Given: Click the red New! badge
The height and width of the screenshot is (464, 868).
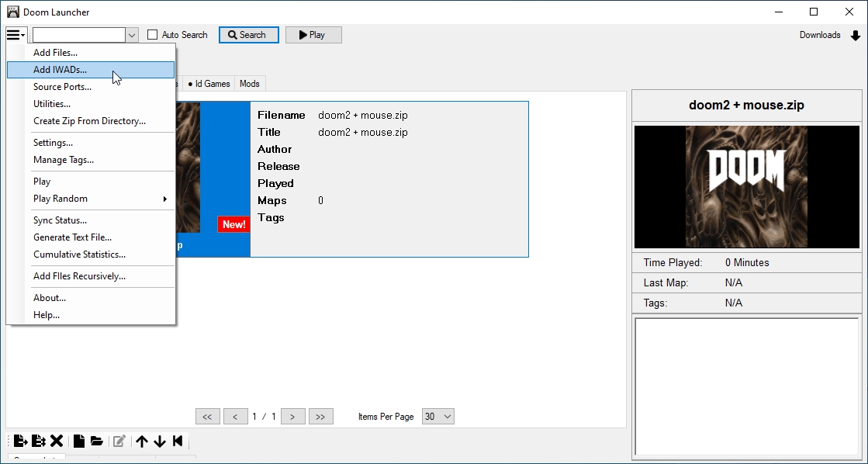Looking at the screenshot, I should coord(233,224).
